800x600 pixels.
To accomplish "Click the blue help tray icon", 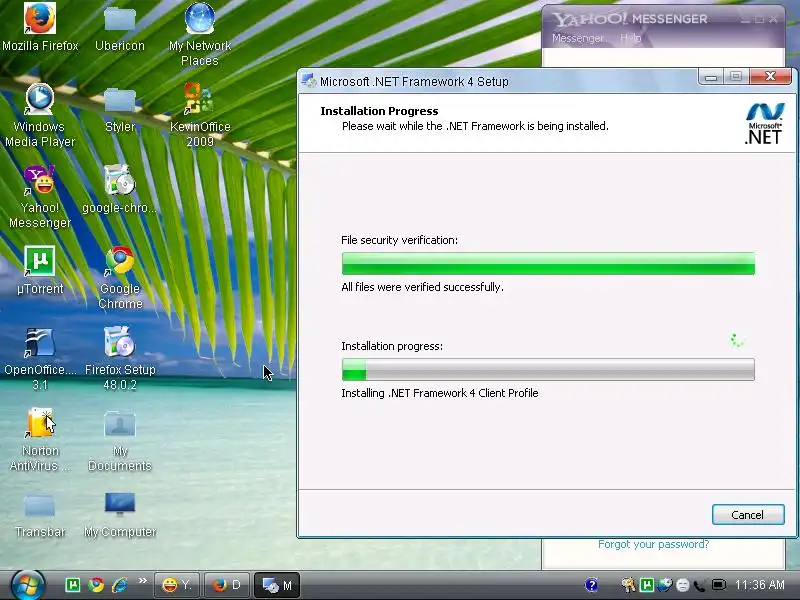I will tap(591, 585).
